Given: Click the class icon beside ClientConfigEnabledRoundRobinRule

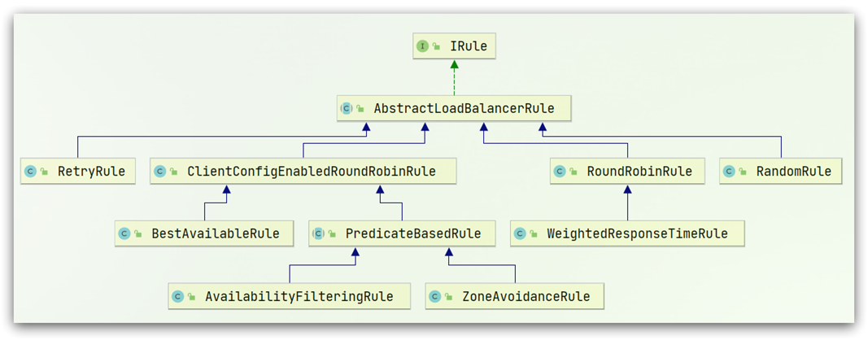Looking at the screenshot, I should (160, 172).
